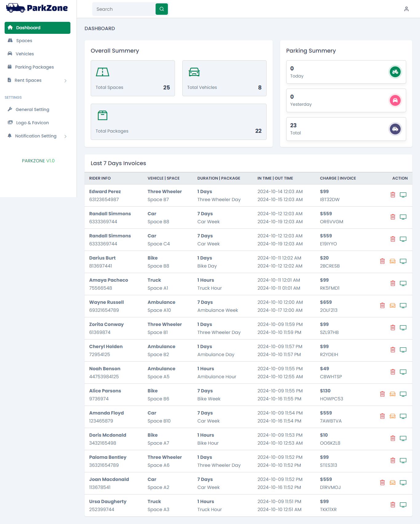Open General Setting in the sidebar
The width and height of the screenshot is (420, 524).
pos(38,109)
